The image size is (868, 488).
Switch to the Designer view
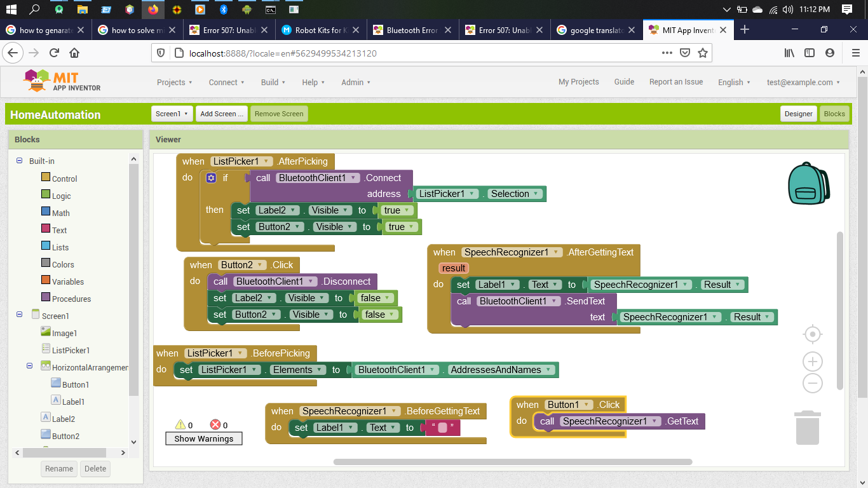pos(798,114)
